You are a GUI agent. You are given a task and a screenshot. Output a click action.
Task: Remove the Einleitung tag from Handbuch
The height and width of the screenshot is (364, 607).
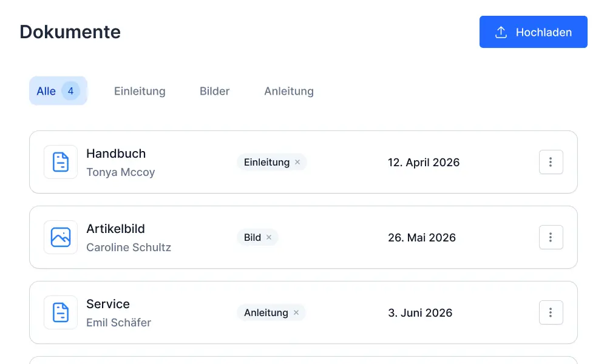[x=297, y=162]
